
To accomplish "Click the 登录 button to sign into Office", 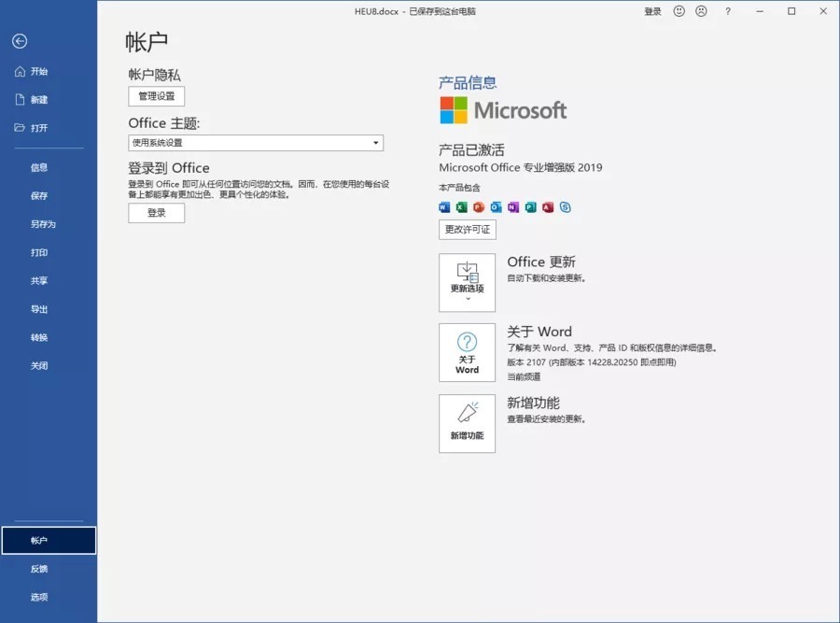I will pos(156,212).
